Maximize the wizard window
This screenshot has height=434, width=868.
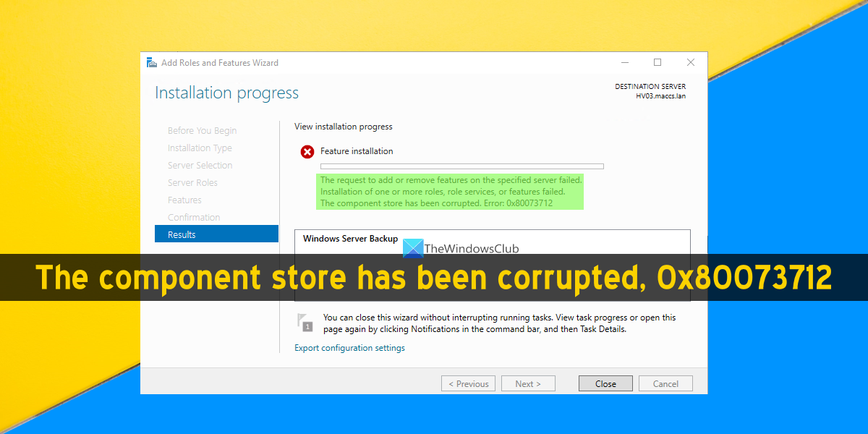[x=658, y=63]
